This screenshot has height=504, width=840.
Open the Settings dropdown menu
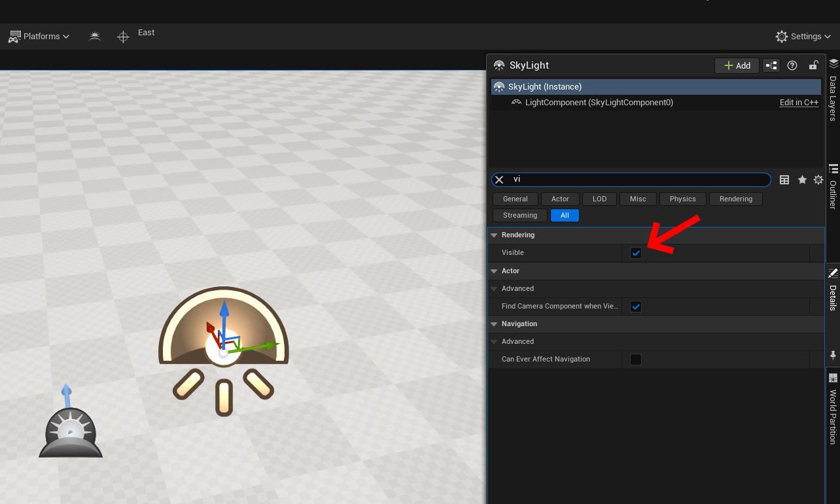coord(803,37)
